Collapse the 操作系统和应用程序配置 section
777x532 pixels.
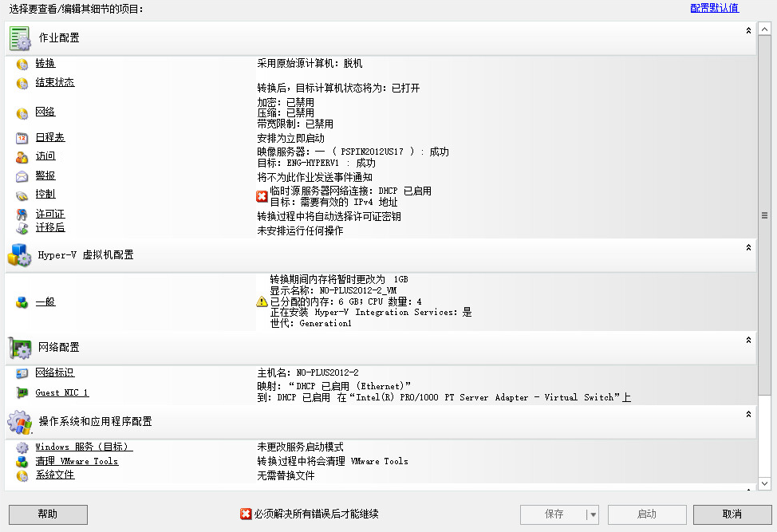[x=748, y=414]
